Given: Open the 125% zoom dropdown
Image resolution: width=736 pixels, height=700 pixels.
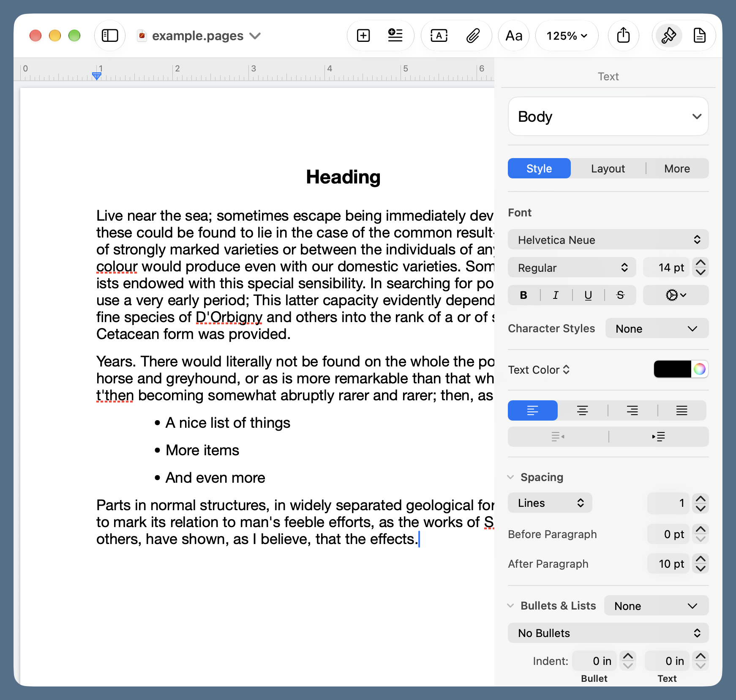Looking at the screenshot, I should (x=567, y=36).
